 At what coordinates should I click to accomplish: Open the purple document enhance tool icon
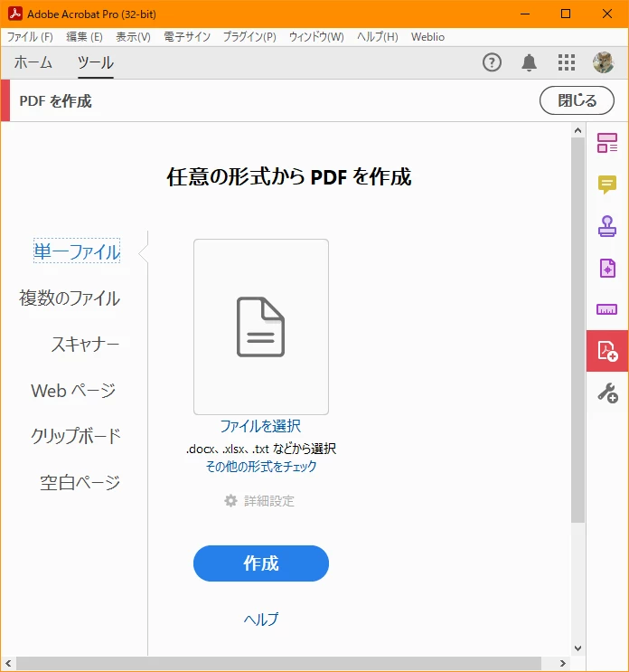pos(607,268)
